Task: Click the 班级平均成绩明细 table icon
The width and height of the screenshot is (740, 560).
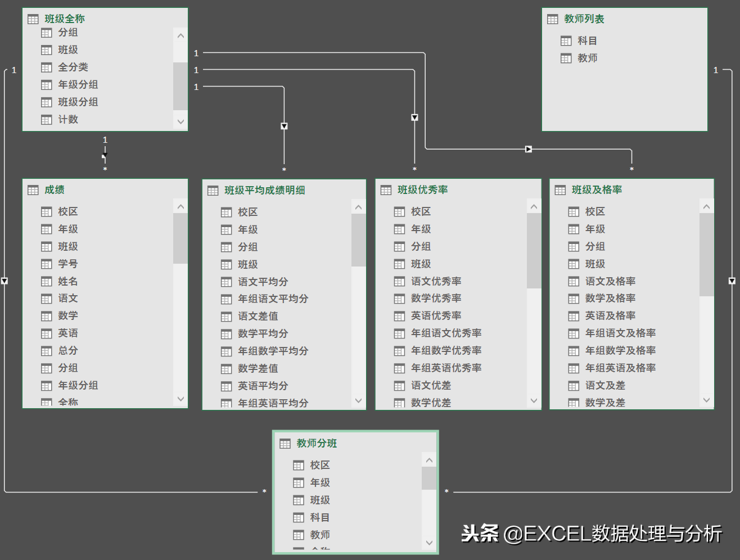Action: click(x=213, y=191)
